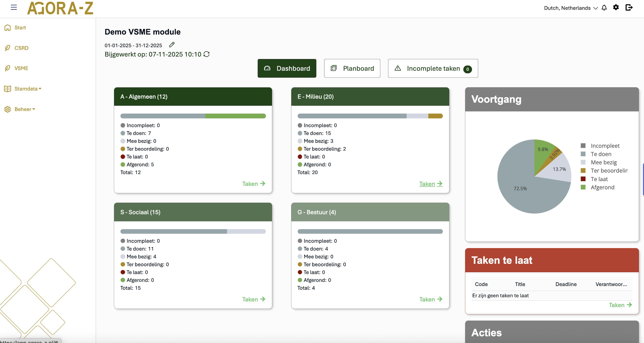The image size is (644, 343).
Task: Toggle the Te doen legend entry
Action: [601, 154]
